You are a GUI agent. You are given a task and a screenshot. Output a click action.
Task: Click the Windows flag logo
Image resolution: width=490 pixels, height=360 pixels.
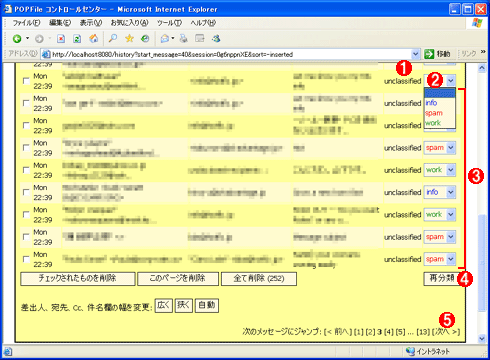[x=477, y=23]
